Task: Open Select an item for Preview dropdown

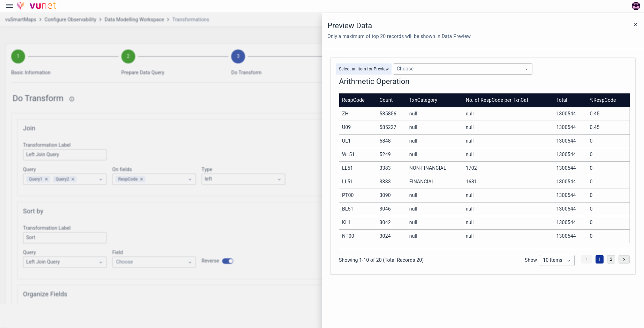Action: tap(462, 69)
